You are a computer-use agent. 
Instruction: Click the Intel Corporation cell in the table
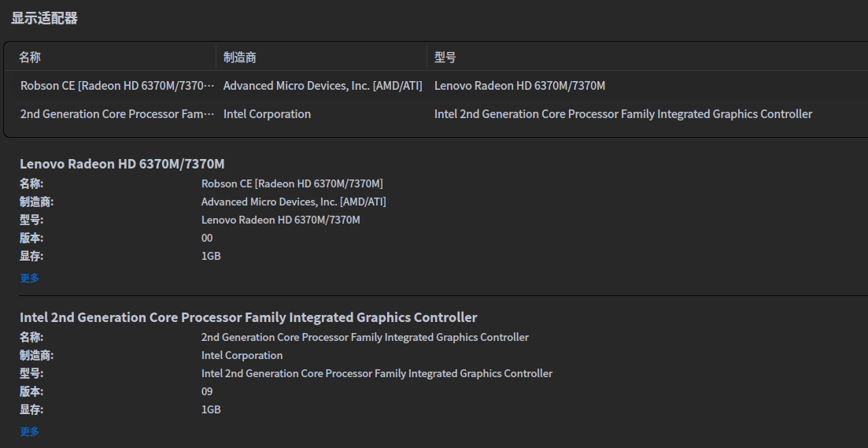point(267,114)
